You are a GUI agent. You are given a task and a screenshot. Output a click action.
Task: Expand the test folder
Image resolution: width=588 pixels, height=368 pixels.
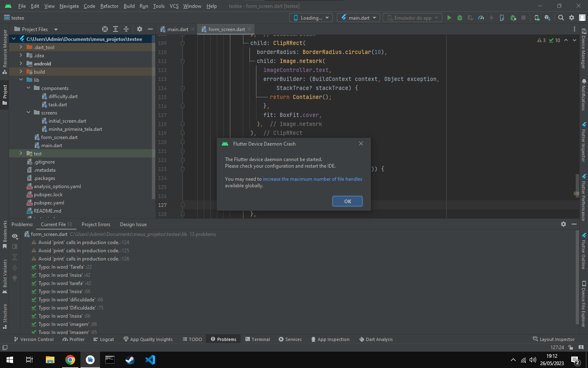click(x=21, y=153)
